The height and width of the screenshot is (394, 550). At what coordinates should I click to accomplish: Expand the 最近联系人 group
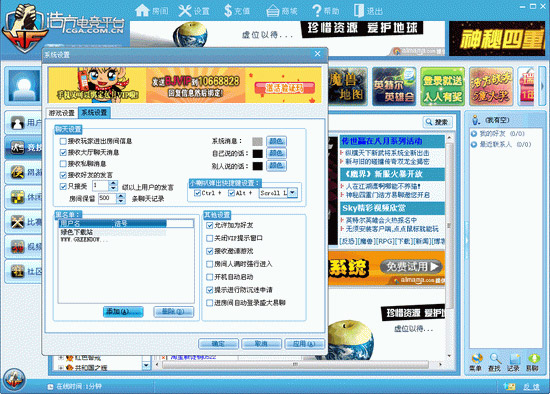point(474,144)
